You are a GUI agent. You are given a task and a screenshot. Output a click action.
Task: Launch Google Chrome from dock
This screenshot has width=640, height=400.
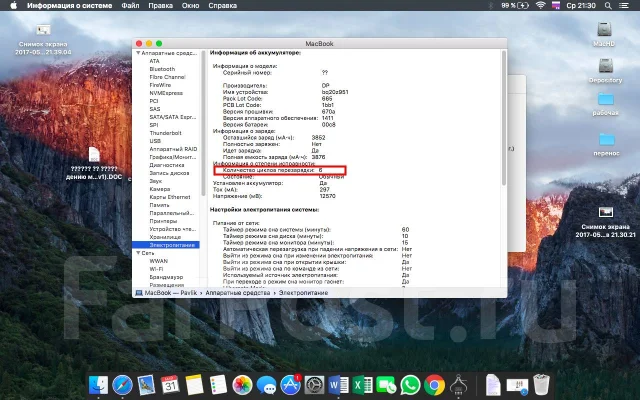click(x=434, y=385)
